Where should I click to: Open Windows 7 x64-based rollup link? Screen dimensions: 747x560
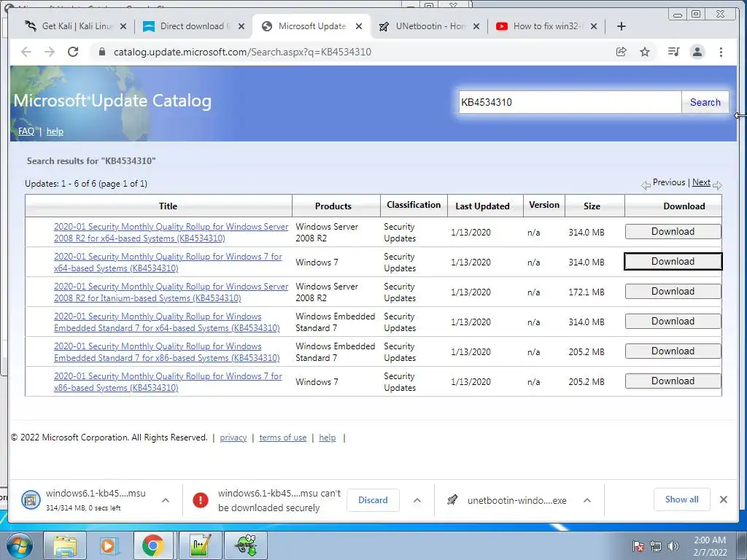pyautogui.click(x=168, y=262)
